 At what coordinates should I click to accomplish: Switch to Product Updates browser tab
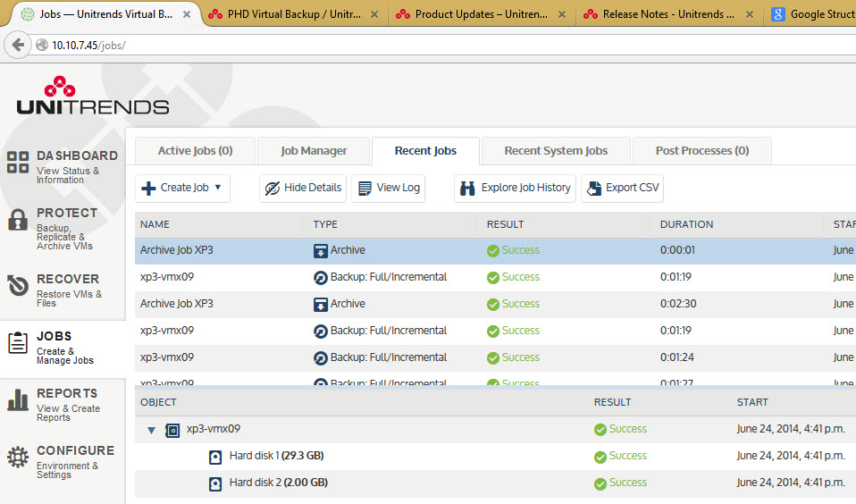coord(482,14)
